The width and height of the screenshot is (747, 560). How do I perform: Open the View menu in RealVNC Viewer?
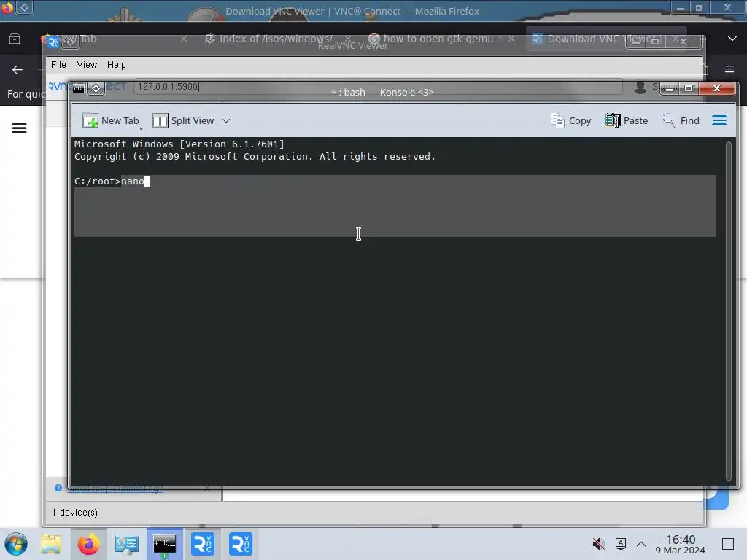[x=87, y=65]
